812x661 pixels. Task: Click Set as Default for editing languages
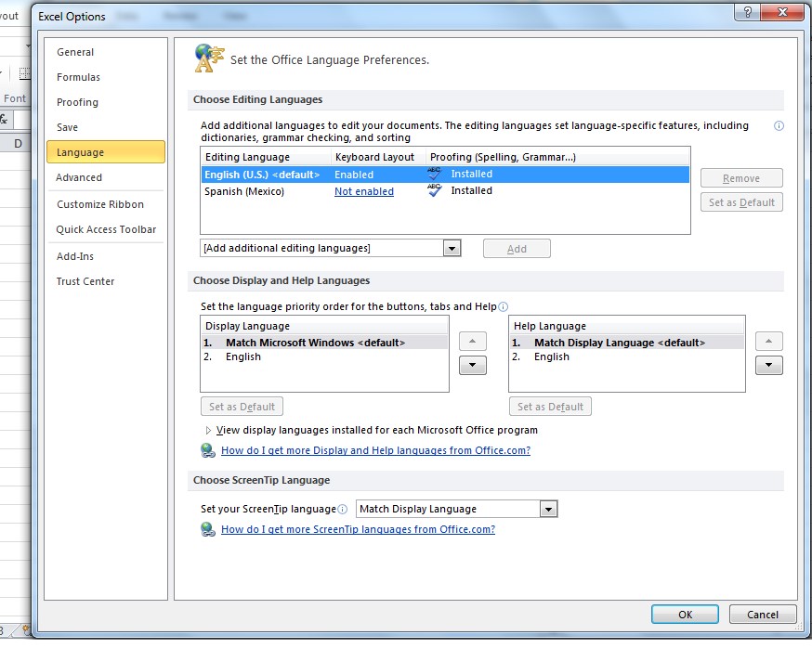click(741, 202)
